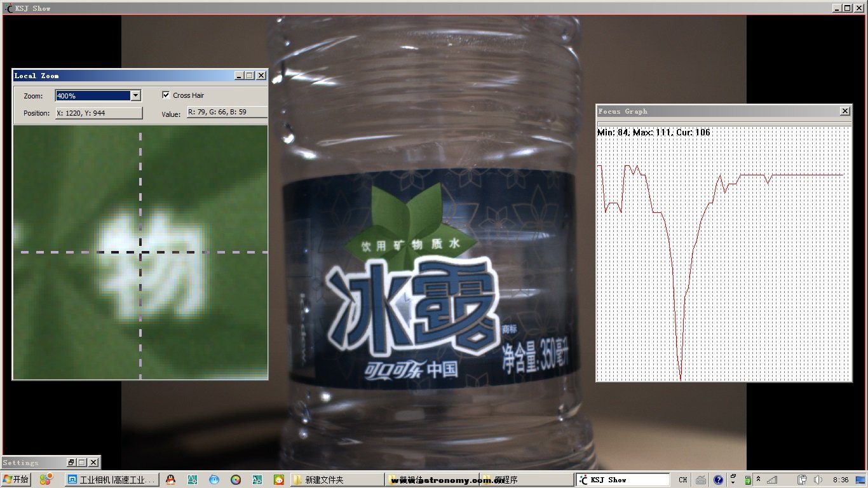Screen dimensions: 868x488
Task: Expand hidden system tray icons
Action: pos(758,479)
